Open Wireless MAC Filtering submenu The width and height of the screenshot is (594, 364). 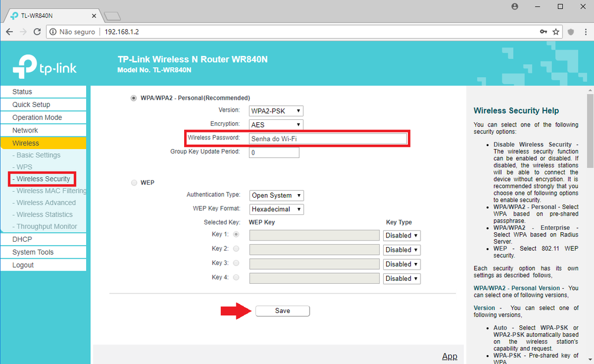(49, 191)
